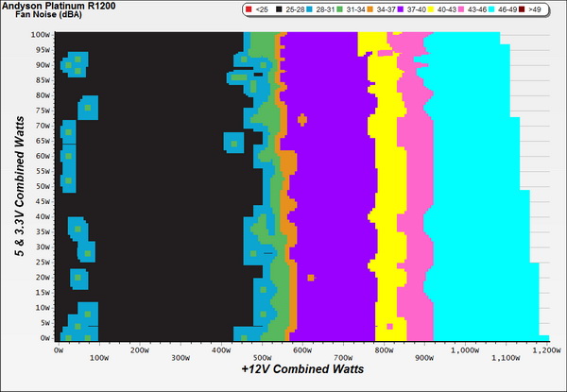Image resolution: width=567 pixels, height=392 pixels.
Task: Click the 90w label on the vertical axis
Action: click(43, 65)
